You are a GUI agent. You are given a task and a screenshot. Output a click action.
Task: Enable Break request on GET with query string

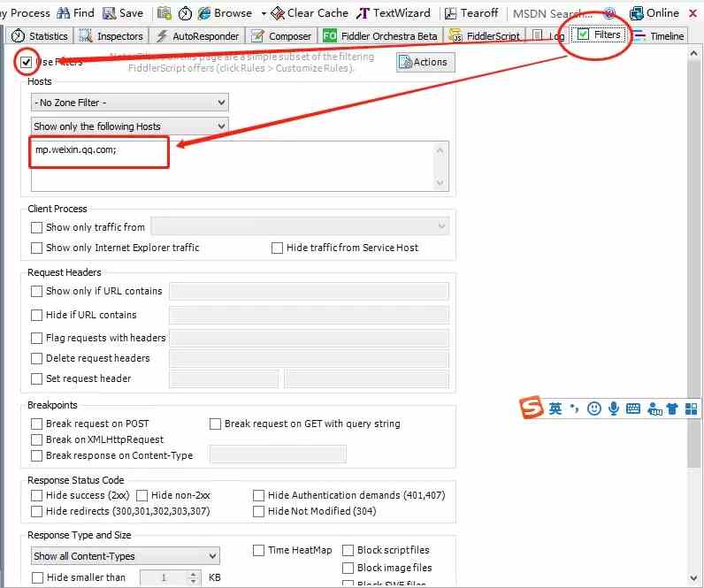pyautogui.click(x=215, y=424)
